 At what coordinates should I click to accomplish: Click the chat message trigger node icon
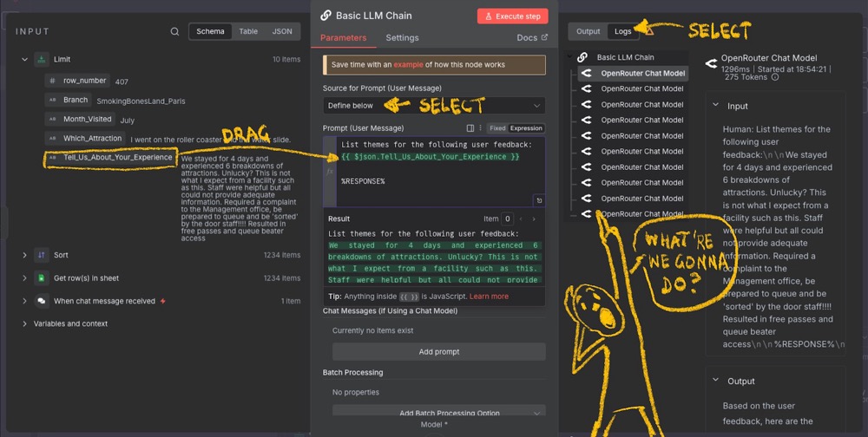(41, 301)
